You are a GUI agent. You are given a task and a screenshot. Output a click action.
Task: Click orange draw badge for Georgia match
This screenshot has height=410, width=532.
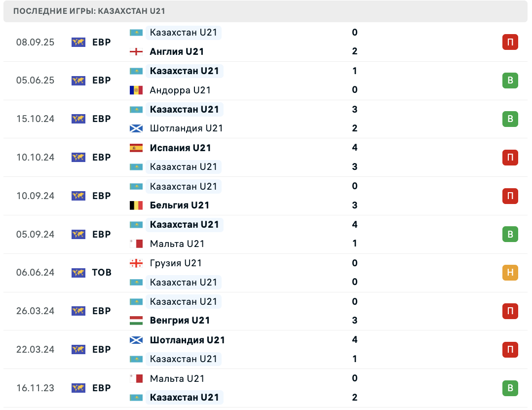pyautogui.click(x=510, y=273)
